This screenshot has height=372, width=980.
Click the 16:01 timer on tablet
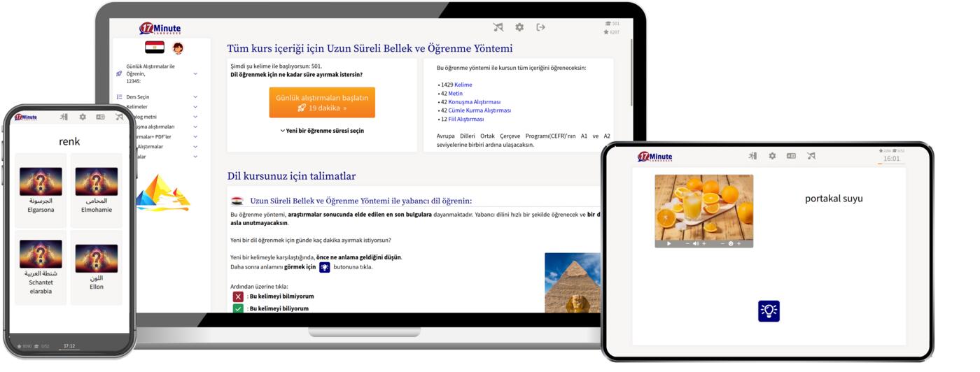[891, 159]
